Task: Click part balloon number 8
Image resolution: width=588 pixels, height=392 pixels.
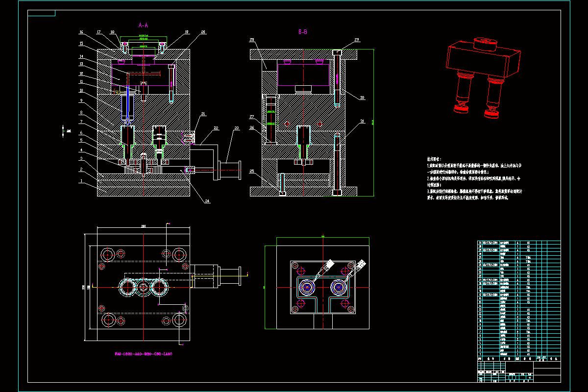Action: (x=81, y=113)
